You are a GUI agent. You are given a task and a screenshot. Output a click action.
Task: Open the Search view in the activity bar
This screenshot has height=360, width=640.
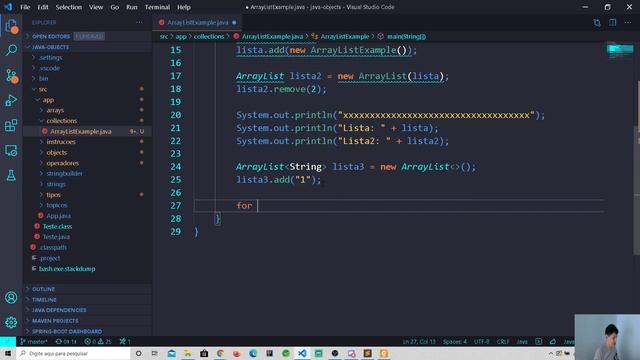[11, 50]
